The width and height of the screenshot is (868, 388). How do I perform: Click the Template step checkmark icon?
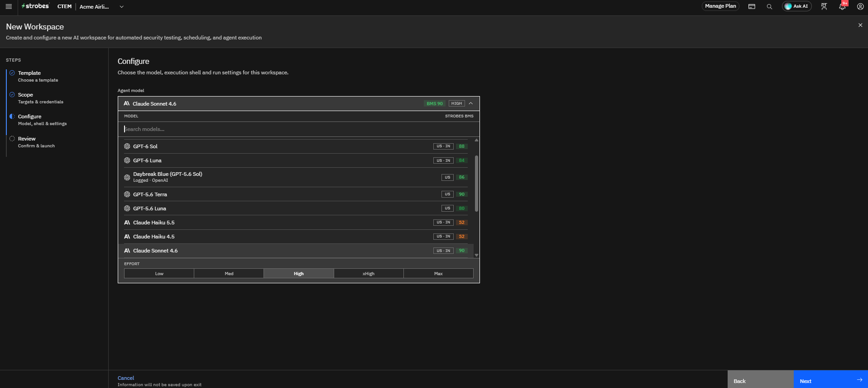(12, 73)
